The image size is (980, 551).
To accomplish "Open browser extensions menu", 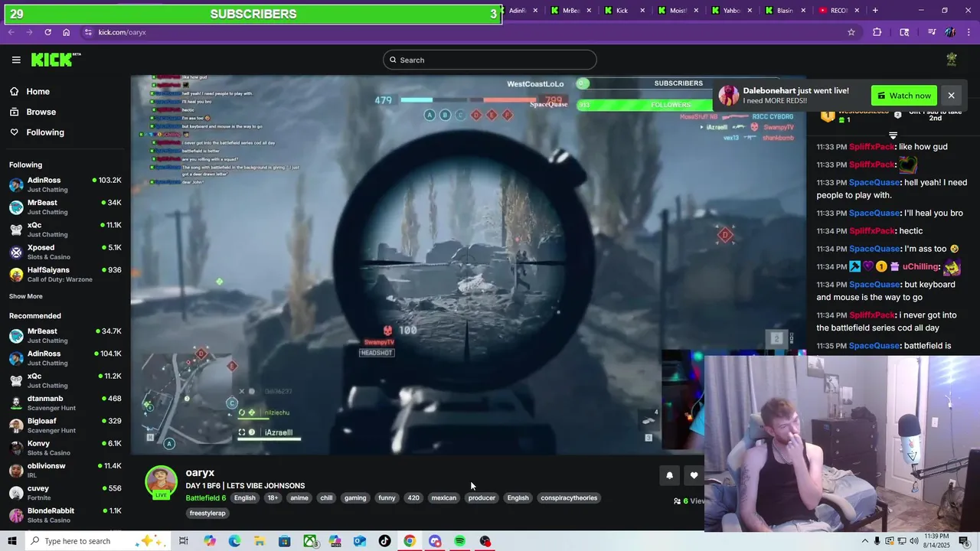I will click(877, 32).
